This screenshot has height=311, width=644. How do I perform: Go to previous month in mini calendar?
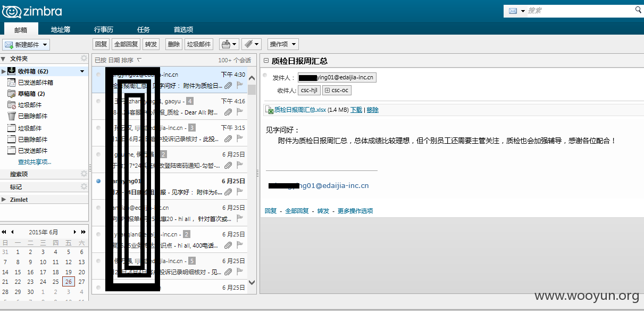pyautogui.click(x=13, y=232)
